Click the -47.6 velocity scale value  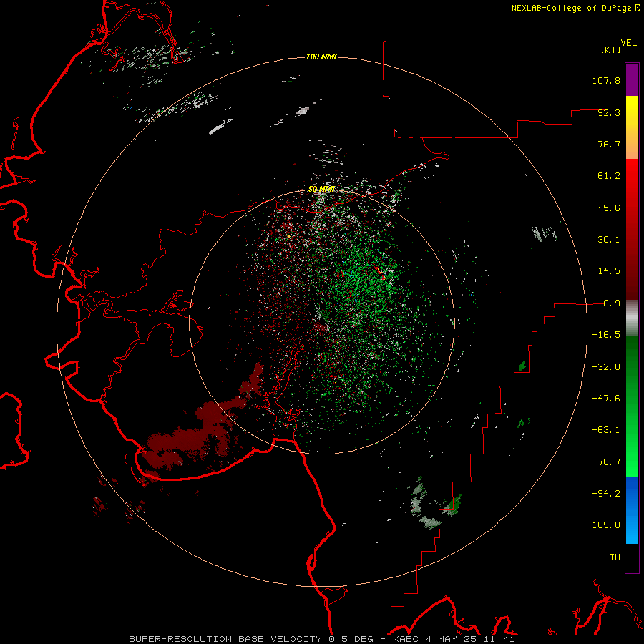click(606, 399)
